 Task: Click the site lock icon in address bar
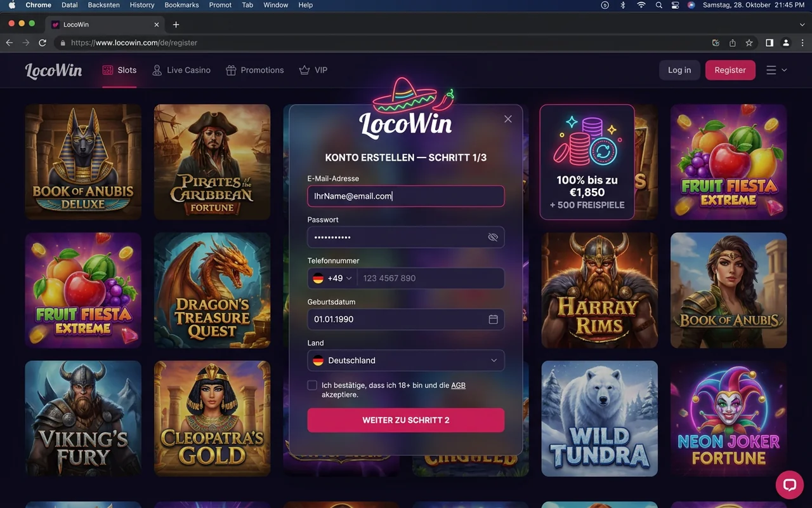62,43
